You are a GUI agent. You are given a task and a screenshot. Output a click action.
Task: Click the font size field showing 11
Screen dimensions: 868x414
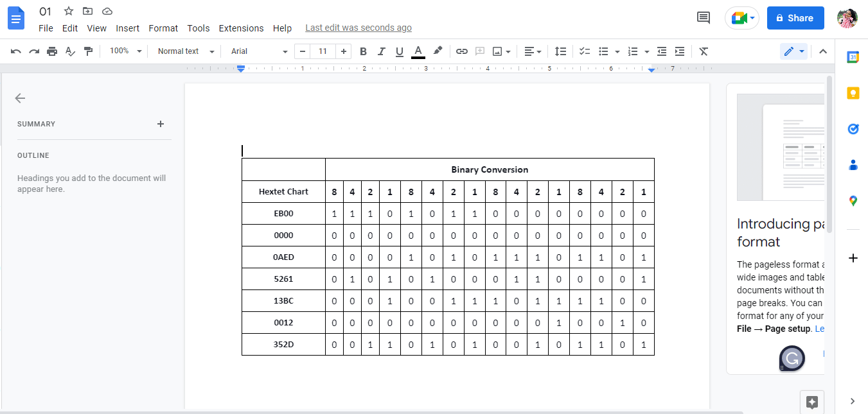tap(323, 51)
